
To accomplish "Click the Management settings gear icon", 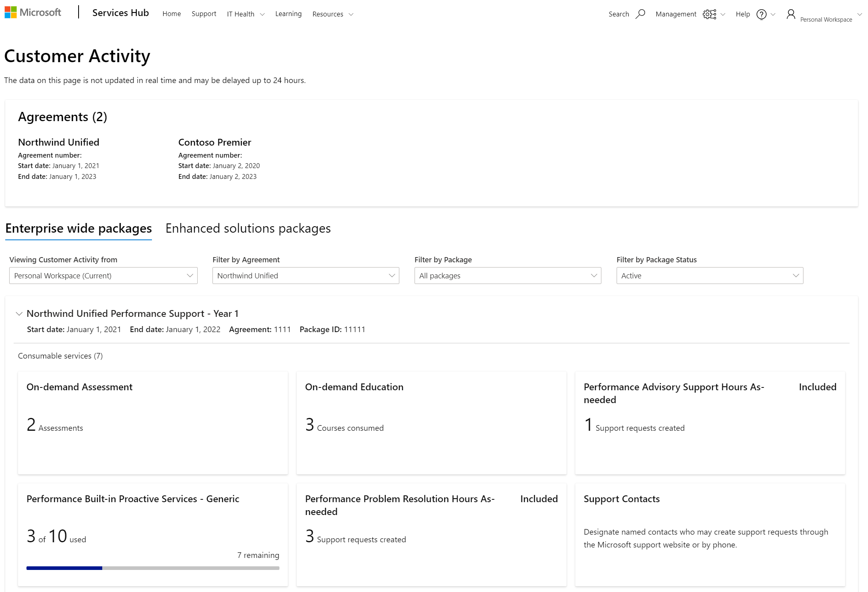I will 709,13.
